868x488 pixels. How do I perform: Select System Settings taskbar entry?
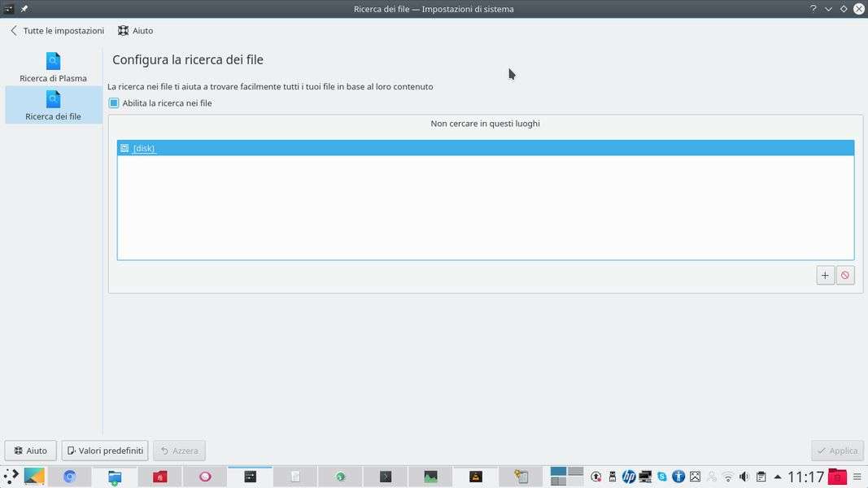pyautogui.click(x=251, y=477)
